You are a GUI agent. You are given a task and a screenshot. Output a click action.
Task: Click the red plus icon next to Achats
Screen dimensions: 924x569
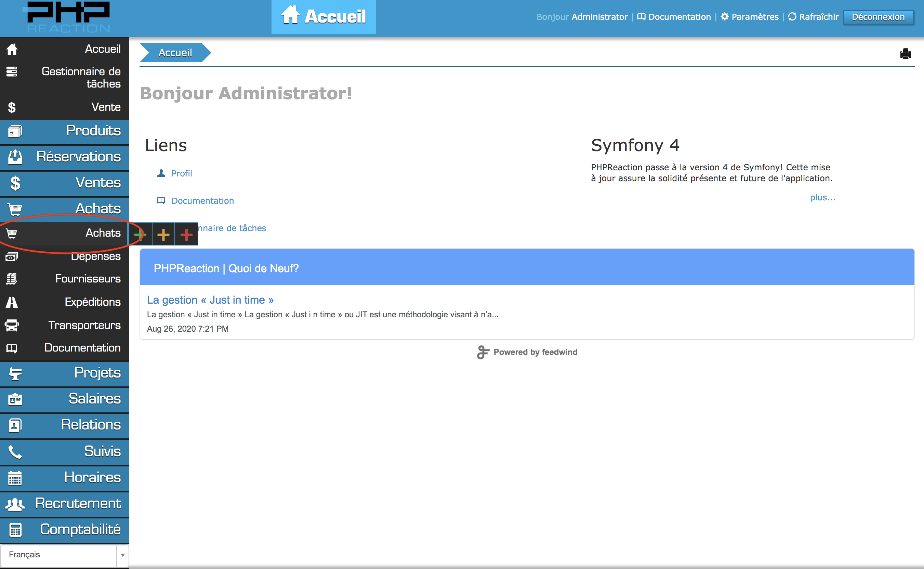(186, 235)
